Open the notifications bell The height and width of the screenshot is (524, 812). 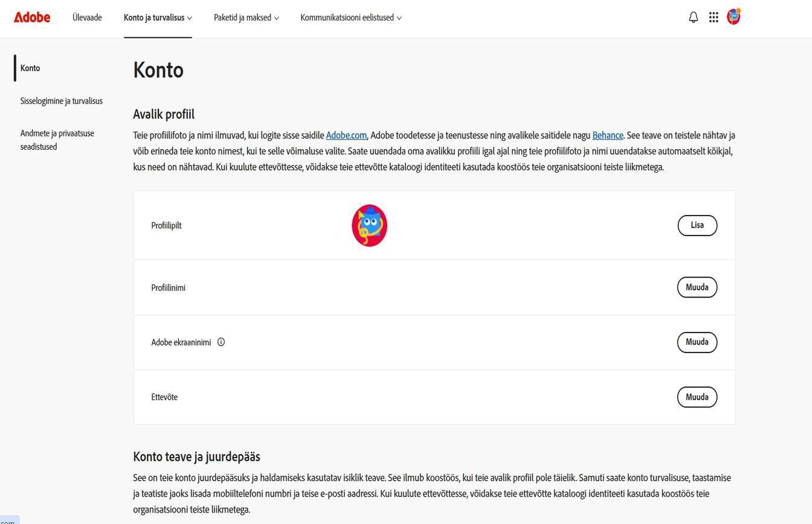tap(694, 18)
